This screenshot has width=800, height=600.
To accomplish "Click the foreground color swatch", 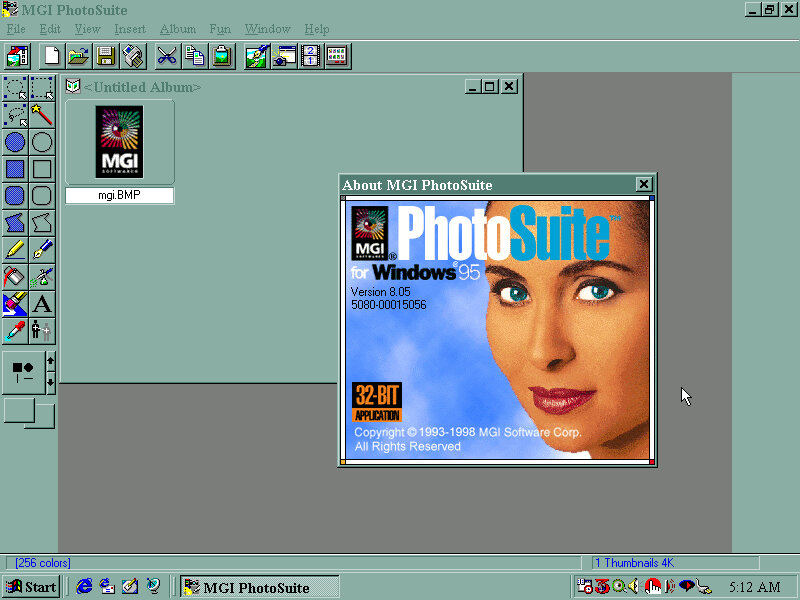I will pos(17,409).
